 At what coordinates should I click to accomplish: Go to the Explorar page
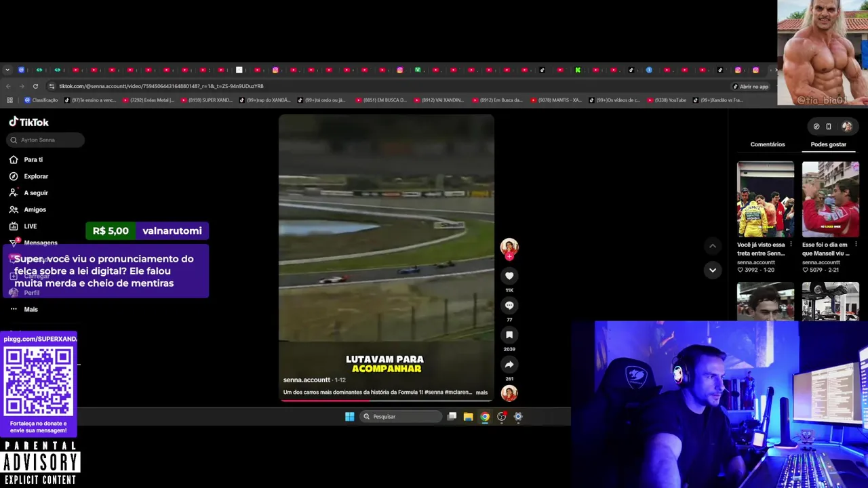28,176
